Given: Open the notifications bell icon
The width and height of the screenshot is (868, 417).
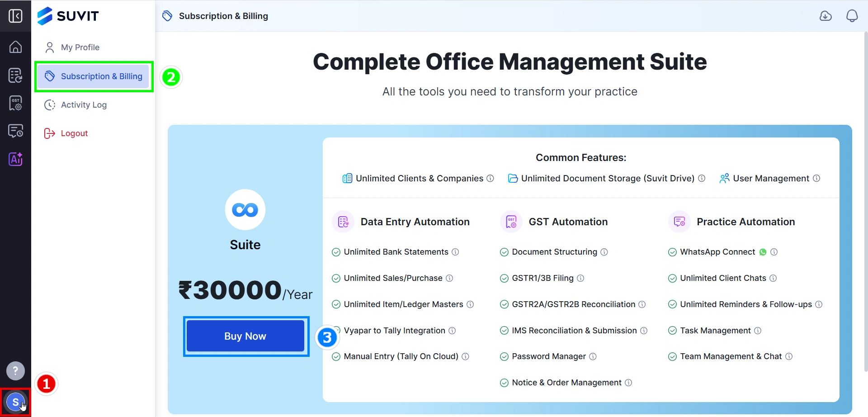Looking at the screenshot, I should tap(852, 16).
